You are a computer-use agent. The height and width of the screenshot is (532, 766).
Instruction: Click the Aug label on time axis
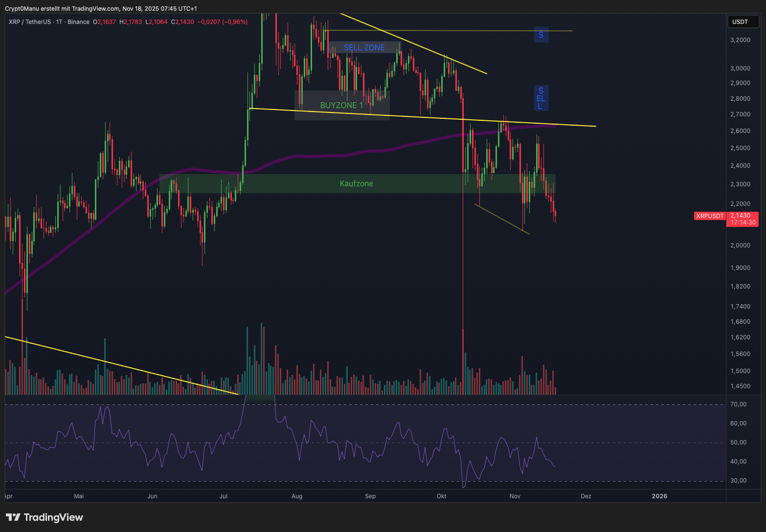coord(296,496)
